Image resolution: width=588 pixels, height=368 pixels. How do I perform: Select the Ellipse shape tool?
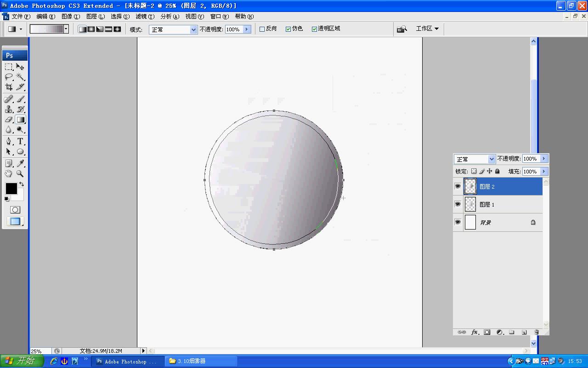[x=20, y=151]
